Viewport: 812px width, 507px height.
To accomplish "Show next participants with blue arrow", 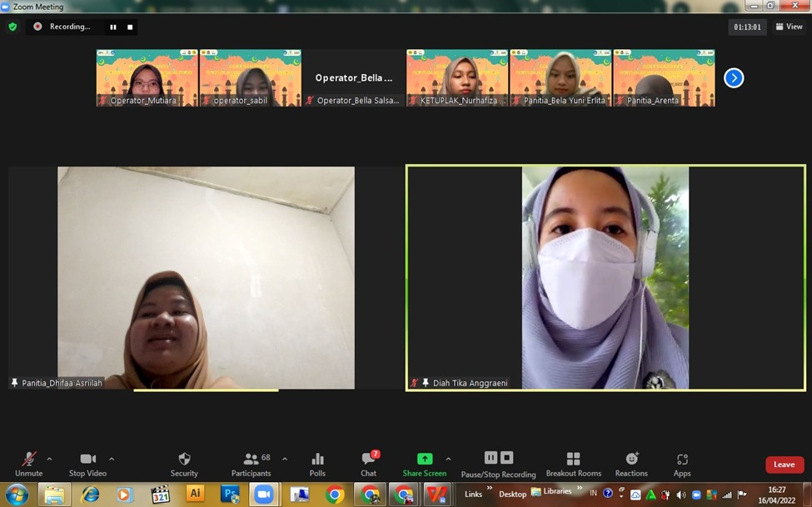I will 733,77.
